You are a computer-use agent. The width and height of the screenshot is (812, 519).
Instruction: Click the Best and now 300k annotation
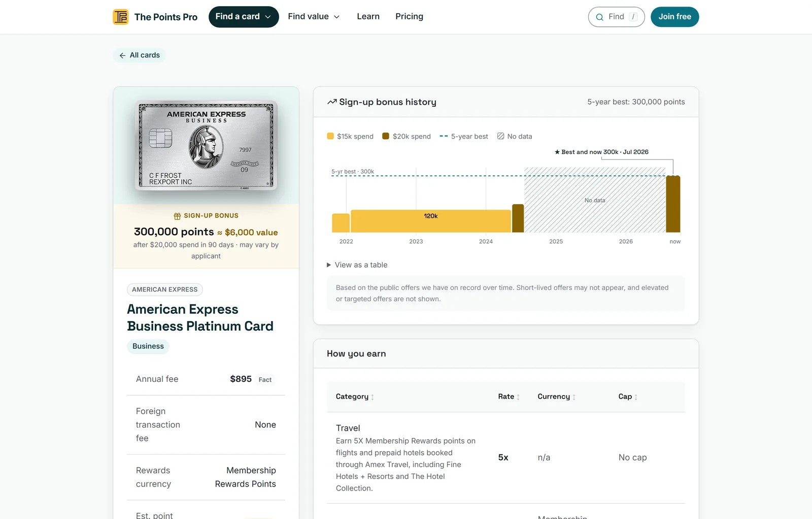pyautogui.click(x=601, y=152)
